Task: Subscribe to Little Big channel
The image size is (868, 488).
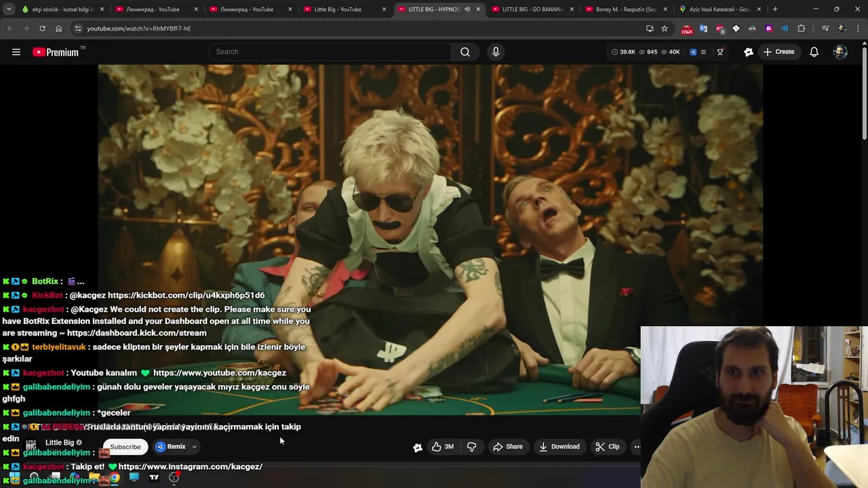Action: [x=125, y=447]
